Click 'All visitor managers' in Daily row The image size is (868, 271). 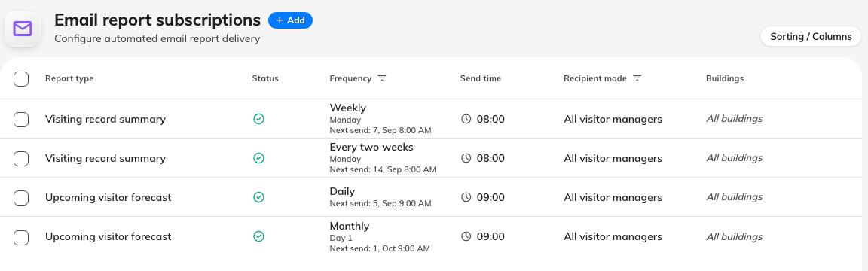[613, 197]
